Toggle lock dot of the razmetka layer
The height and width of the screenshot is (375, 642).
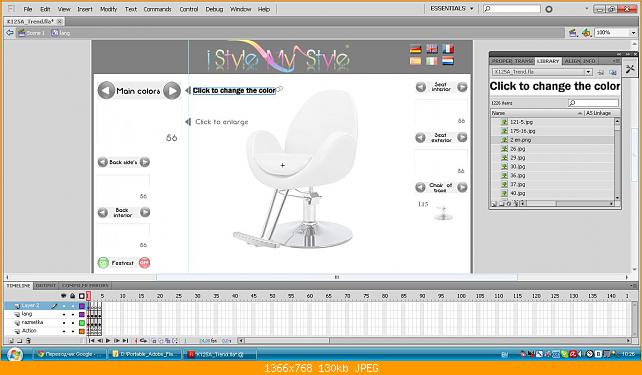coord(72,323)
